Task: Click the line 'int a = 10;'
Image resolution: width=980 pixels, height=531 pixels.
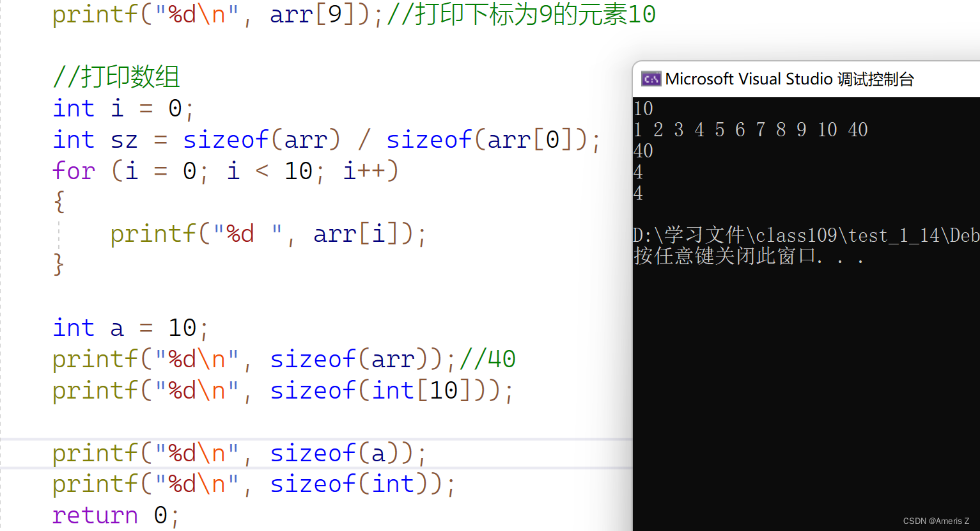Action: [x=130, y=328]
